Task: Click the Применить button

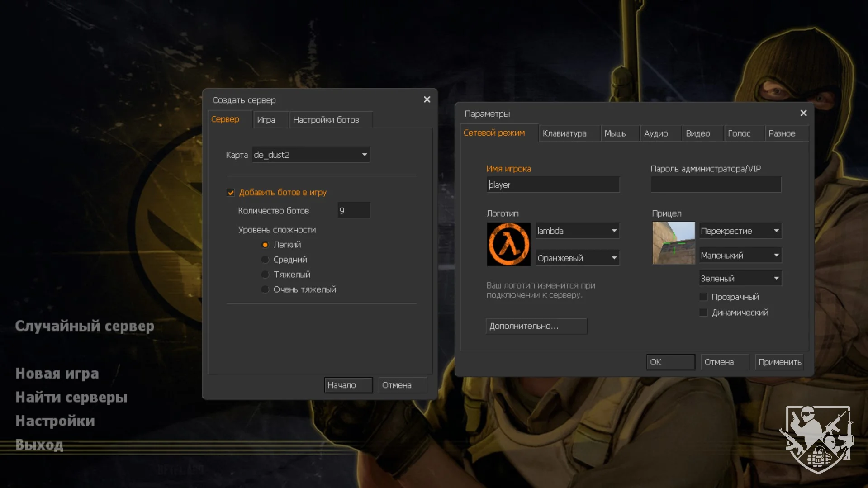Action: [779, 362]
